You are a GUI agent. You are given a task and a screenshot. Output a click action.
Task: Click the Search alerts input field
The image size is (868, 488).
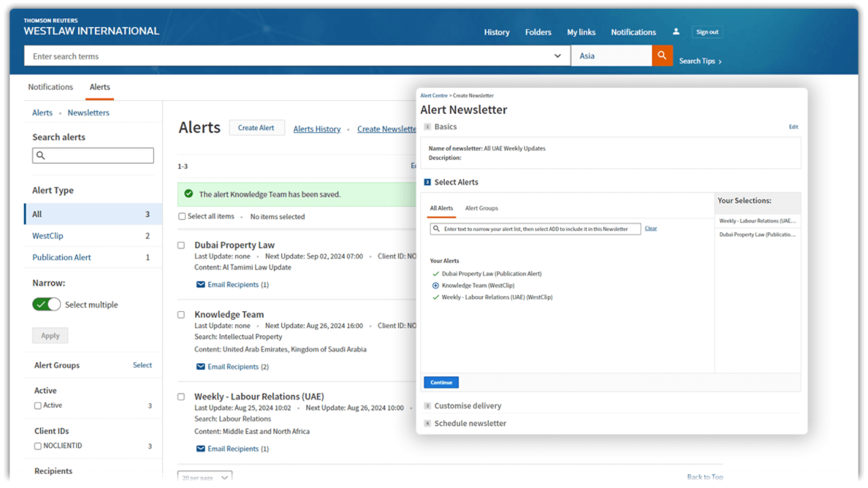coord(93,155)
